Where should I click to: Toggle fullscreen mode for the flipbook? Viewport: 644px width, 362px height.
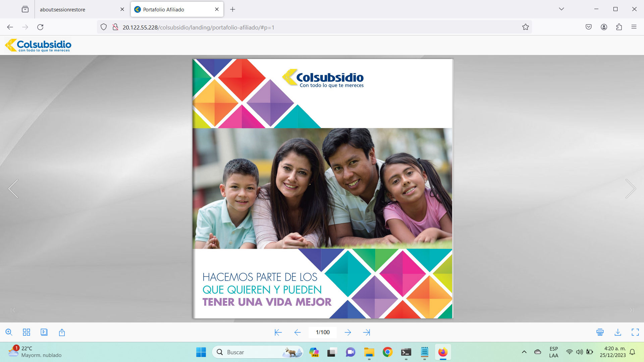click(x=635, y=332)
